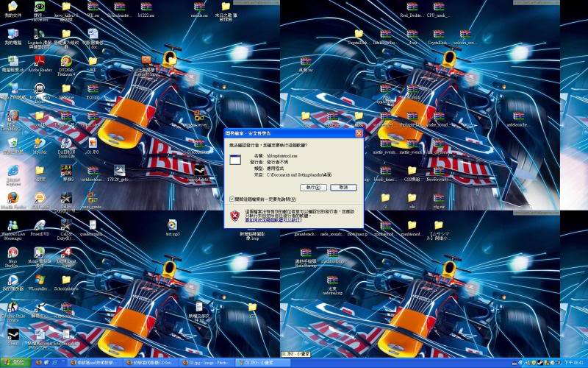Open the Internet Explorer desktop icon
Image resolution: width=588 pixels, height=368 pixels.
(x=12, y=171)
